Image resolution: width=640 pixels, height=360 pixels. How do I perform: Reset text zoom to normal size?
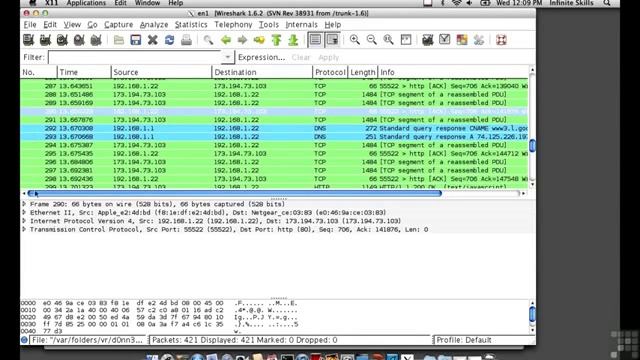click(389, 40)
